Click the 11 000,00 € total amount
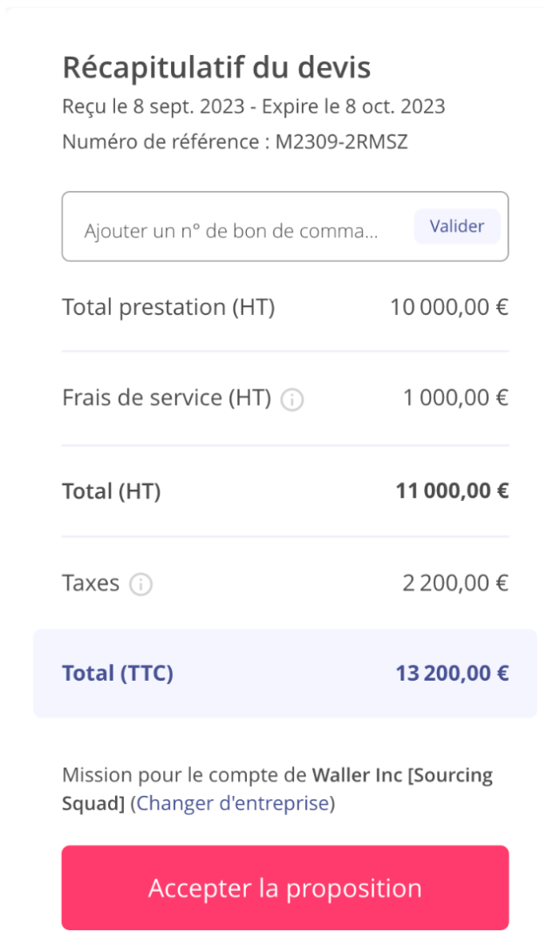The image size is (560, 946). [x=452, y=491]
